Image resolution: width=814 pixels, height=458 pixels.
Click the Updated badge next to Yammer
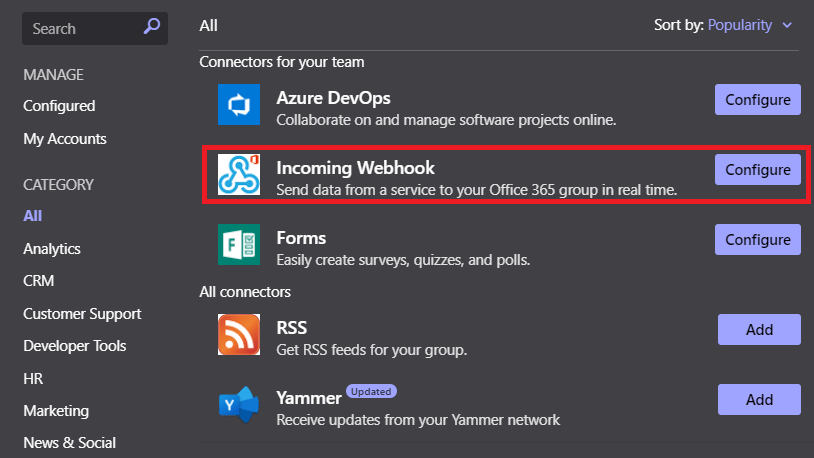click(371, 392)
